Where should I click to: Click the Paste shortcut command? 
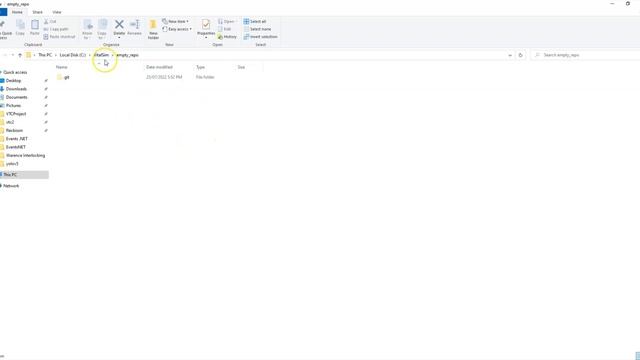[59, 37]
